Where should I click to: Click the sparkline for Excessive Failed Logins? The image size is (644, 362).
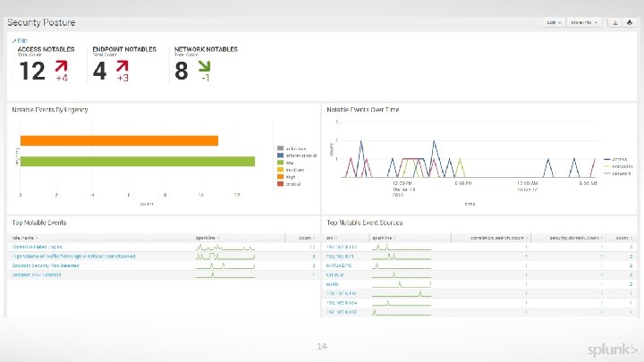point(225,247)
